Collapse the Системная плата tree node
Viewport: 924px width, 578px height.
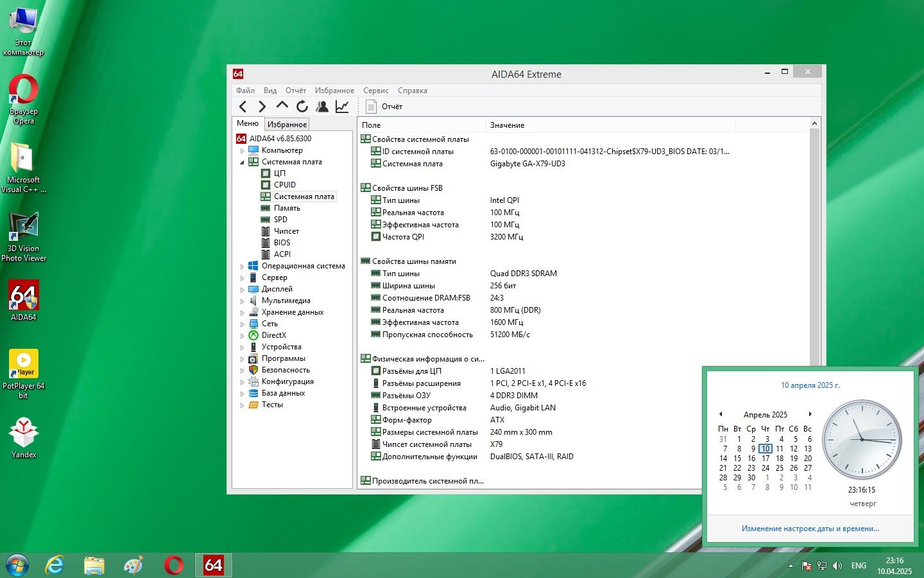[x=242, y=162]
